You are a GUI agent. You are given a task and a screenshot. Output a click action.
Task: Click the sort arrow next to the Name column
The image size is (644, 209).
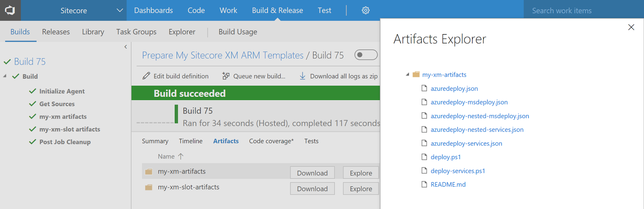coord(181,156)
